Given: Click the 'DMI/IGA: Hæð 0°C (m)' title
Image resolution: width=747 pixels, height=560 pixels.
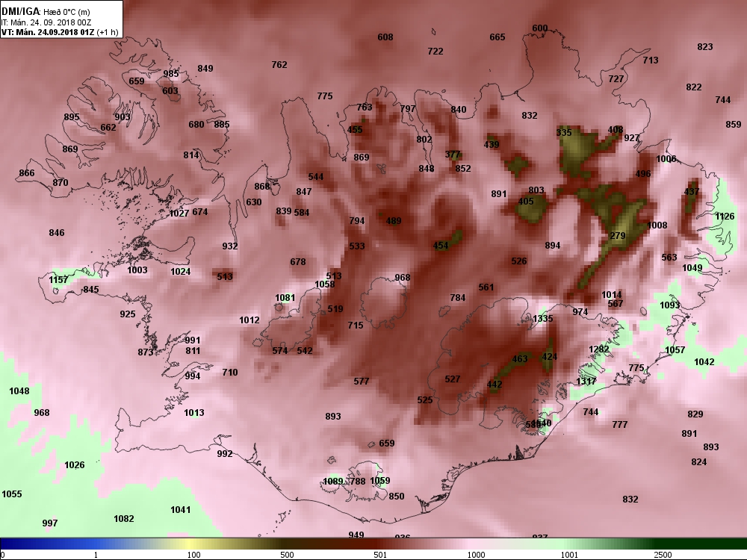Looking at the screenshot, I should coord(46,12).
